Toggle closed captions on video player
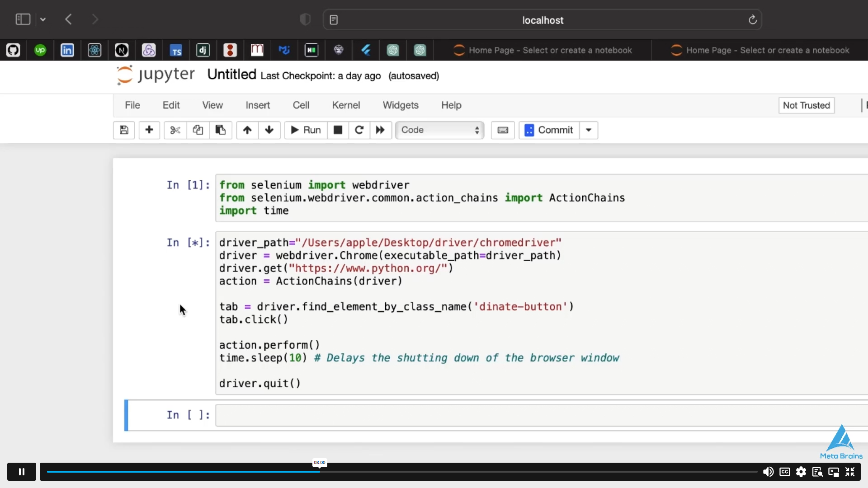This screenshot has width=868, height=488. point(785,472)
